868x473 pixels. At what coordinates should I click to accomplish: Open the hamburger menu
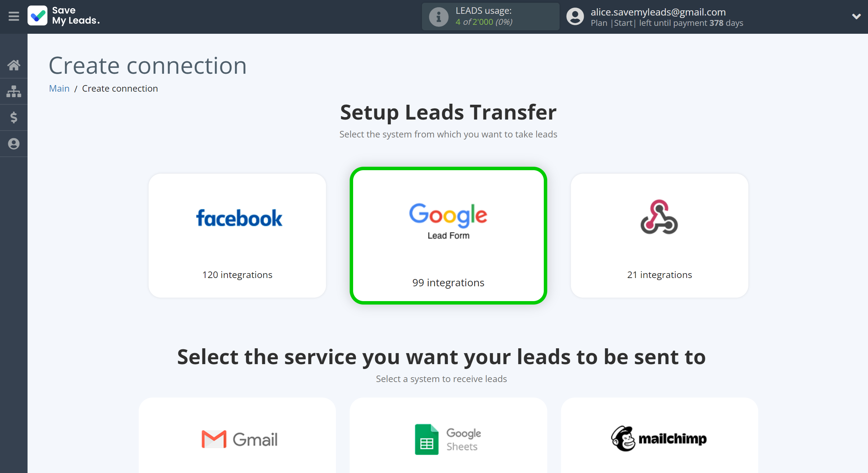click(13, 16)
